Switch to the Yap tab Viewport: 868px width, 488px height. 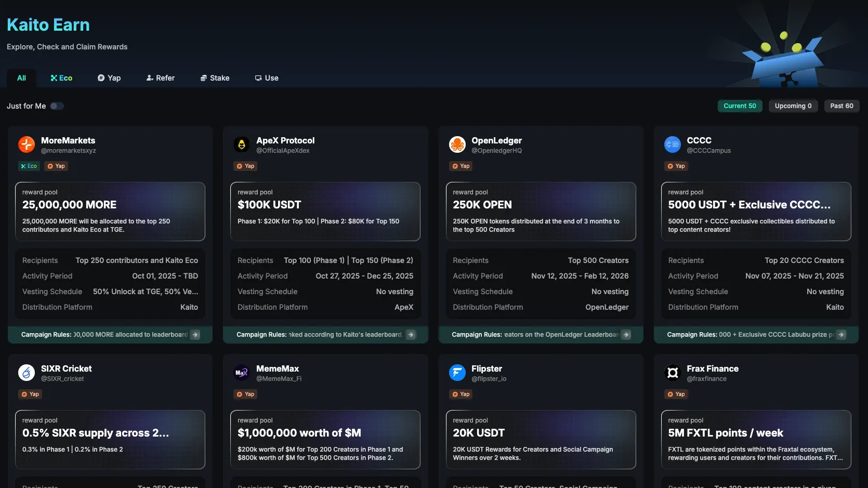(109, 78)
